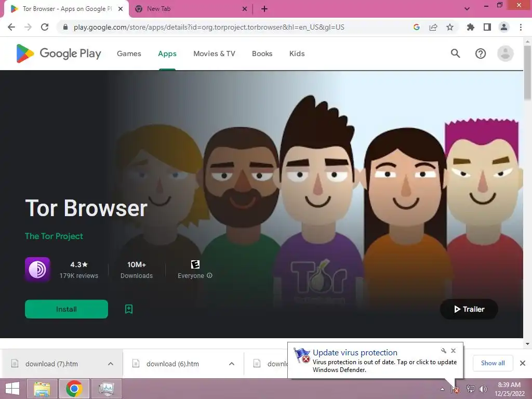Click the Chrome taskbar icon

(74, 389)
